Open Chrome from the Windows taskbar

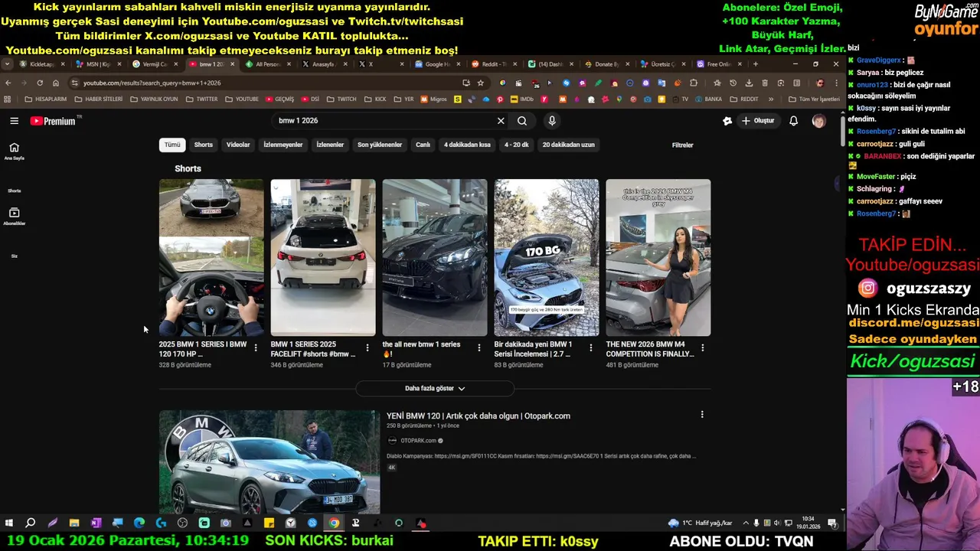[x=334, y=523]
